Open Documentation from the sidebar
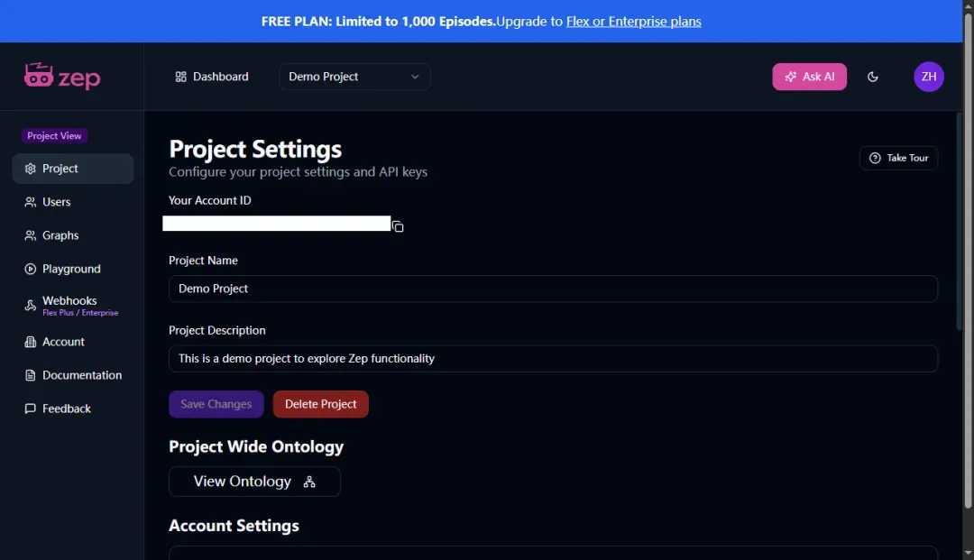 pyautogui.click(x=81, y=375)
